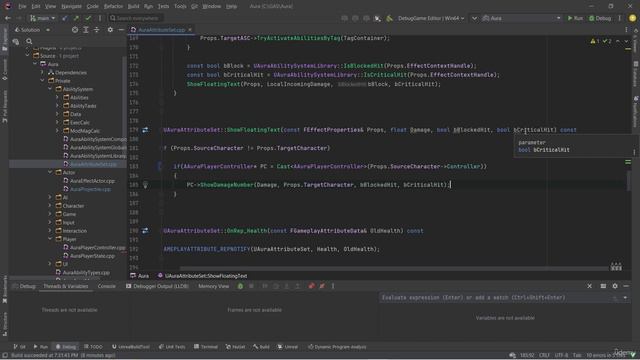Screen dimensions: 640x360
Task: Click the Git update project arrow icon
Action: (x=65, y=18)
